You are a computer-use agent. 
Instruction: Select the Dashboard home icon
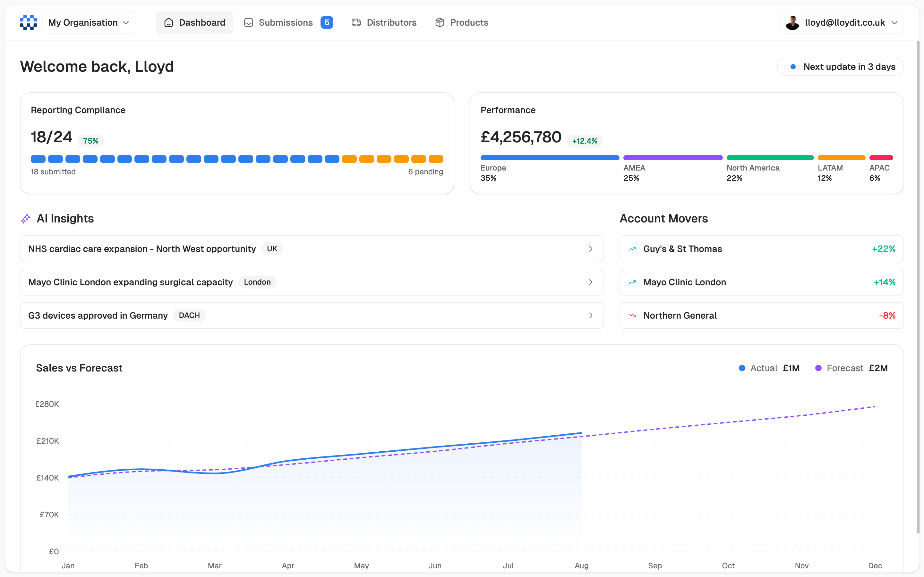(169, 22)
